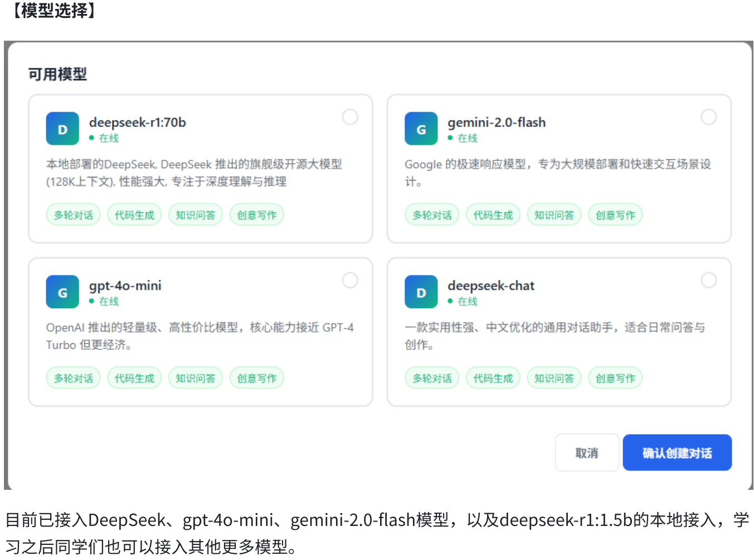
Task: Click the 代码生成 tag on gpt-4o-mini card
Action: (134, 378)
